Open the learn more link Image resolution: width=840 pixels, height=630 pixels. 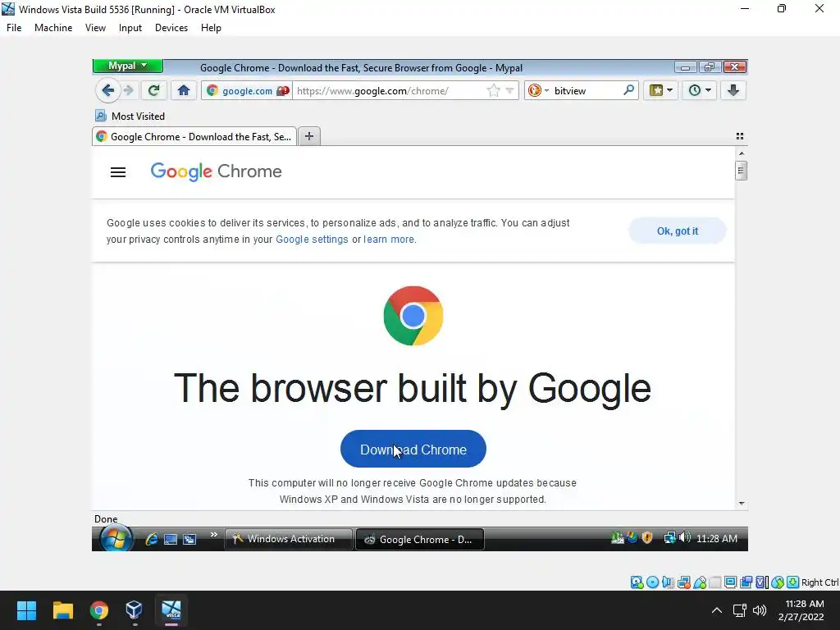[x=389, y=240]
